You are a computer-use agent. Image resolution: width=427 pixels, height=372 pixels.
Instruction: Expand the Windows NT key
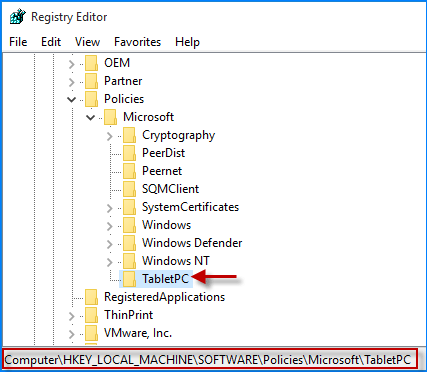(x=110, y=261)
